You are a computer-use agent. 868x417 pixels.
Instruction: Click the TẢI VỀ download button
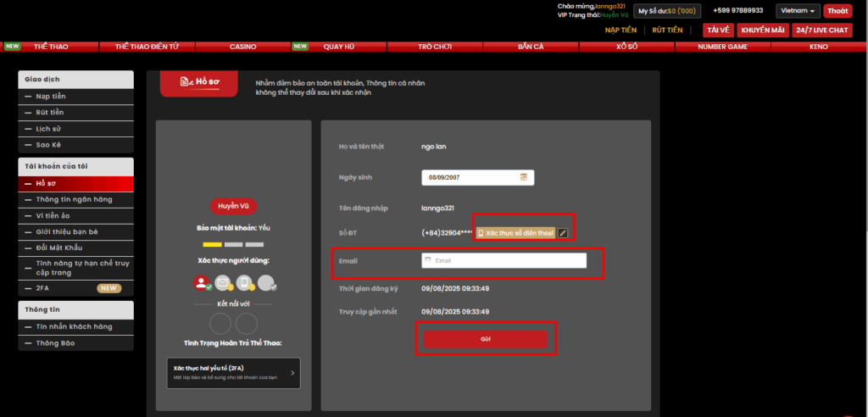coord(719,30)
